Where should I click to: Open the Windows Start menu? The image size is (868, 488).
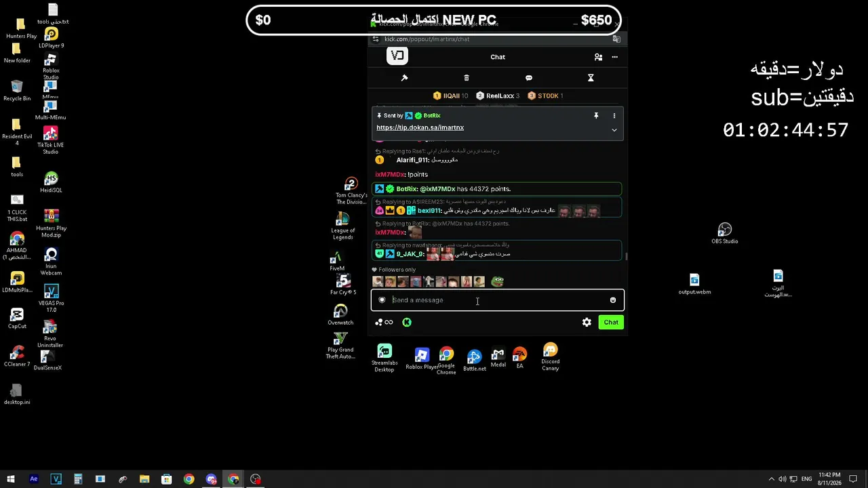(11, 479)
